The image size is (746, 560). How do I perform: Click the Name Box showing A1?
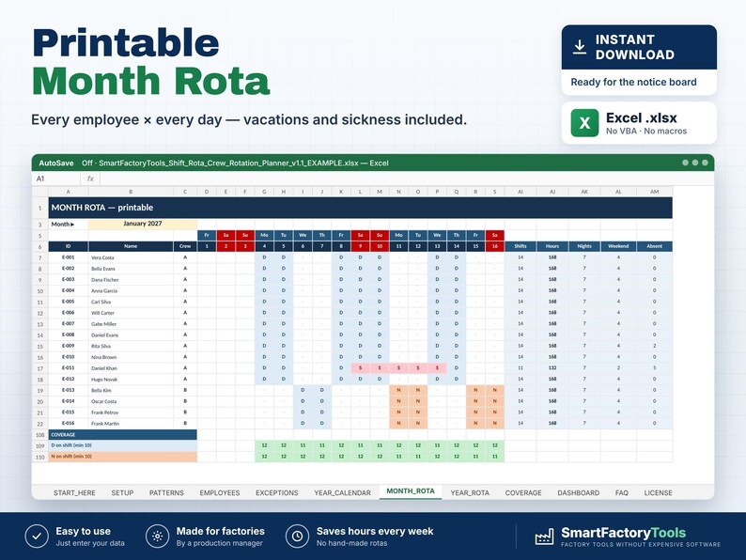(x=56, y=179)
